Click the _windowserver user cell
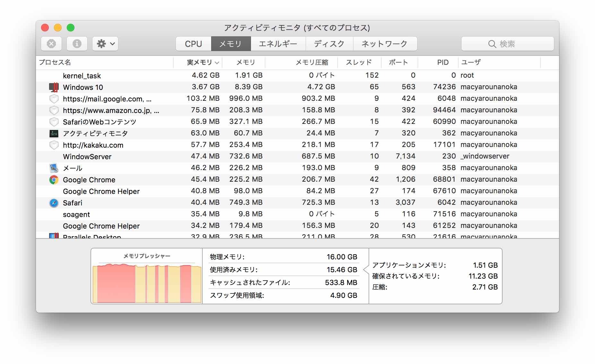 tap(485, 156)
